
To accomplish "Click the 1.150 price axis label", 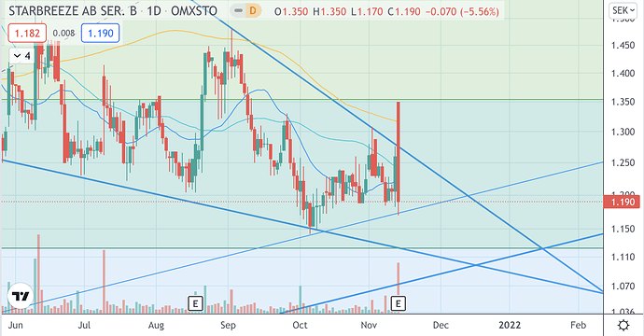I will coord(623,229).
